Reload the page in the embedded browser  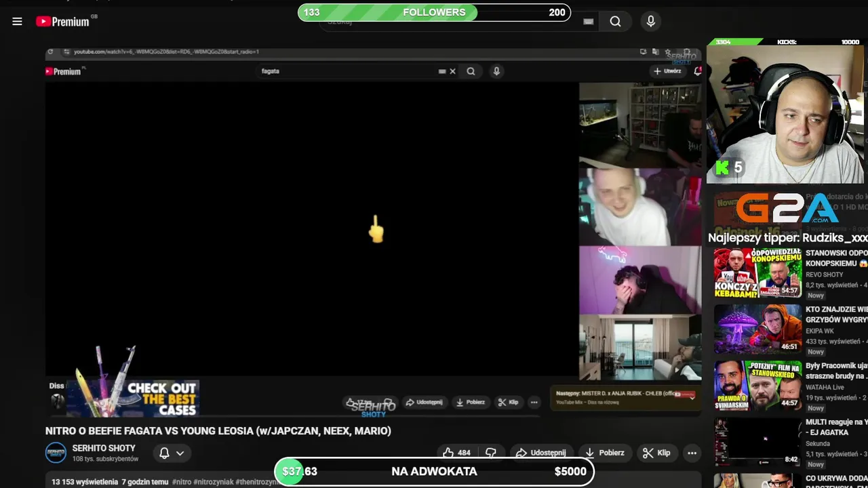coord(50,52)
